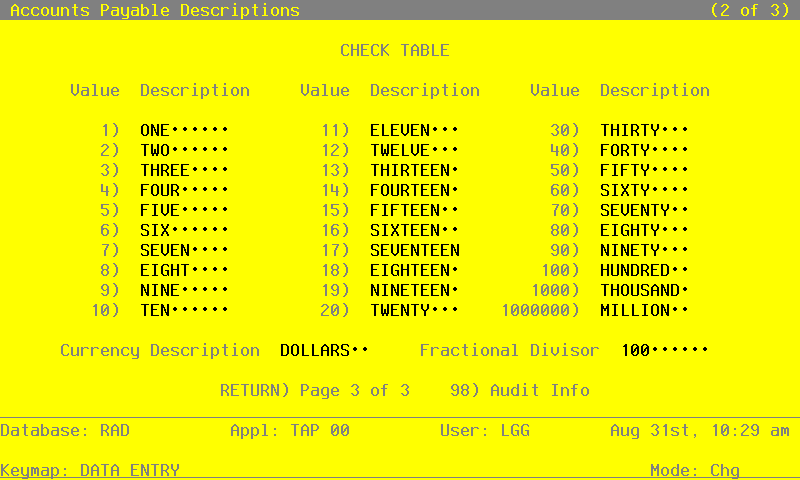Click the Appl: TAP 00 status entry
The height and width of the screenshot is (480, 800).
tap(290, 431)
